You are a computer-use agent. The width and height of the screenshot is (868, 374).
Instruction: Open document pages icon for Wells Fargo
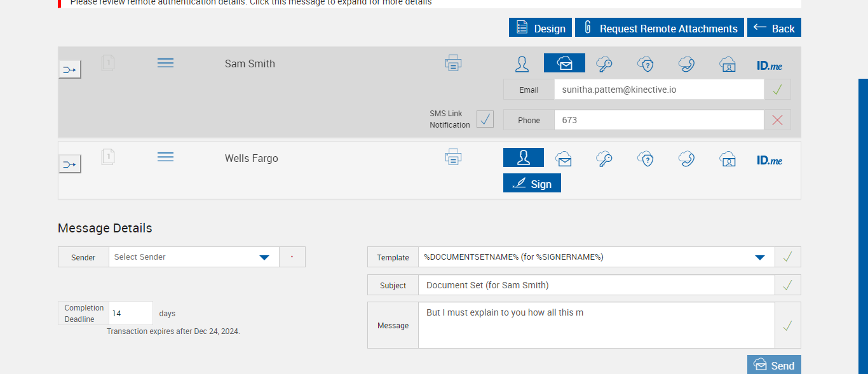[108, 157]
